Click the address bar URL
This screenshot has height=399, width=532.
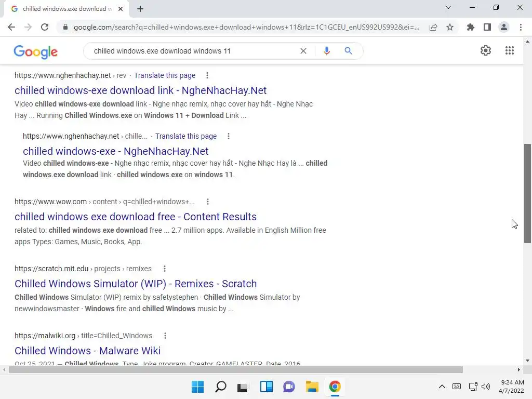click(x=246, y=27)
